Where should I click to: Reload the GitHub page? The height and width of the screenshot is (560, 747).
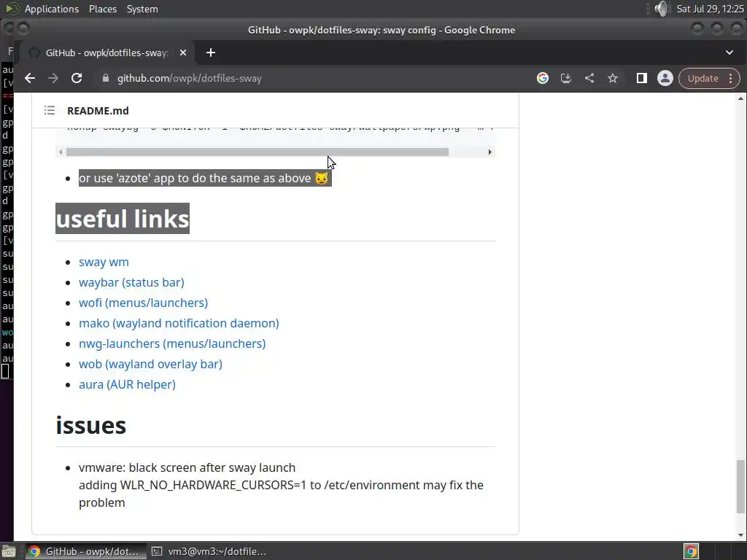click(77, 79)
